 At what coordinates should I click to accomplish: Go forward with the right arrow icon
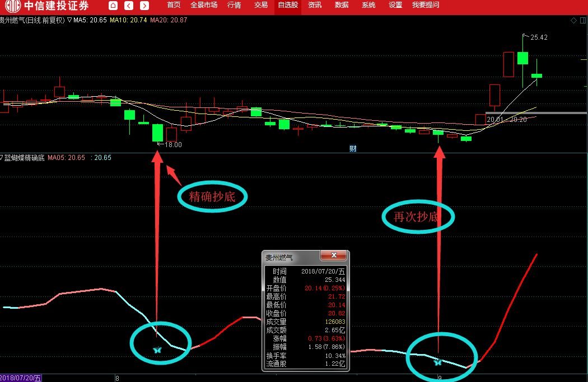[144, 5]
